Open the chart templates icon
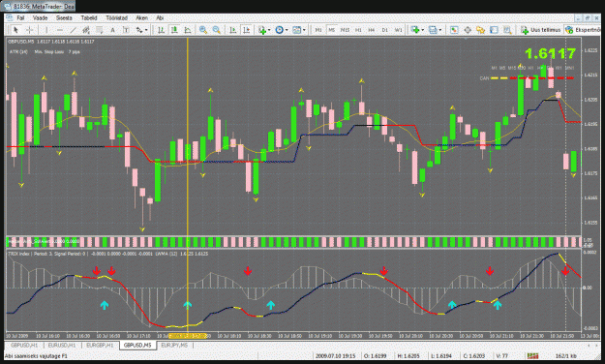Image resolution: width=605 pixels, height=364 pixels. point(296,30)
